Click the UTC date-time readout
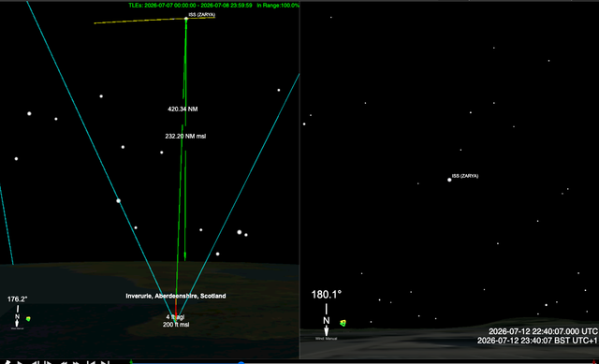Screen dimensions: 599x364 click(x=543, y=331)
